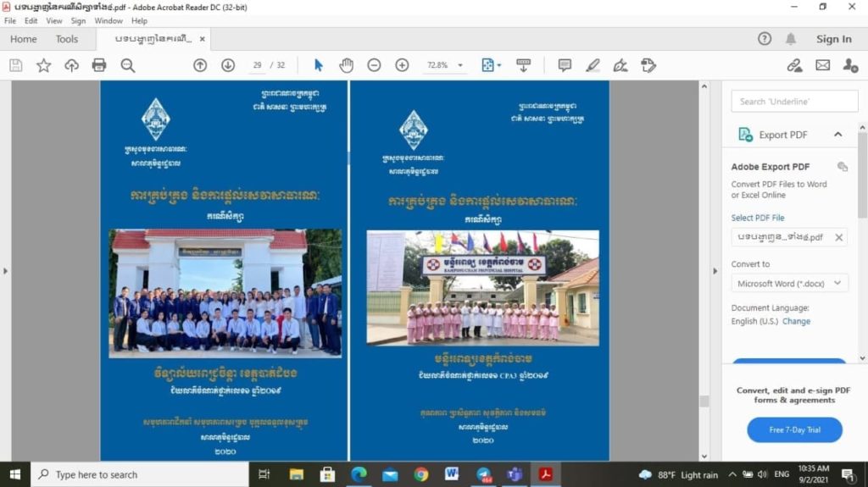Go to previous page arrow icon
Screen dimensions: 868x487
(x=200, y=65)
